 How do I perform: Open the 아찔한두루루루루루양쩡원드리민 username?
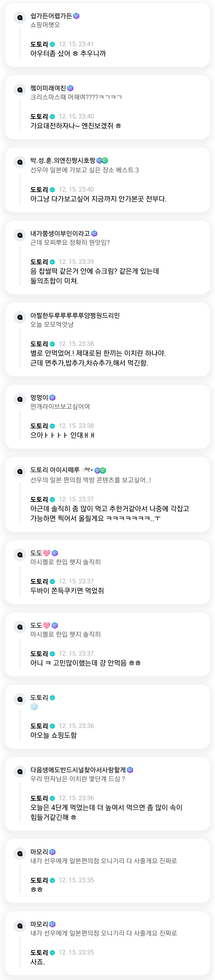[75, 315]
